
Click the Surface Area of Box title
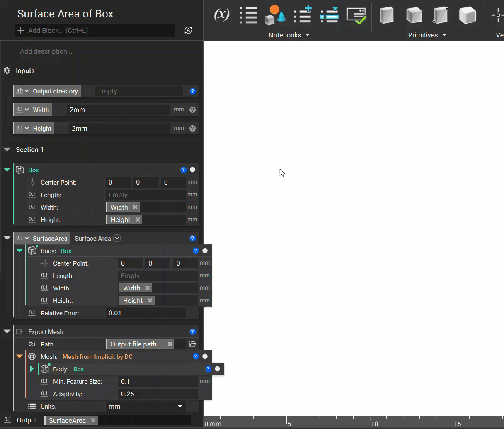click(65, 14)
